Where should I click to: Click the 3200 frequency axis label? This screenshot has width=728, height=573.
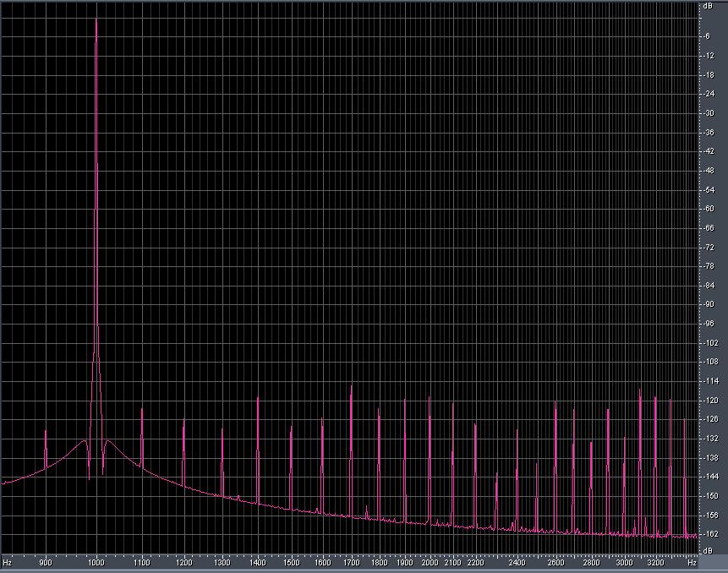[x=655, y=563]
